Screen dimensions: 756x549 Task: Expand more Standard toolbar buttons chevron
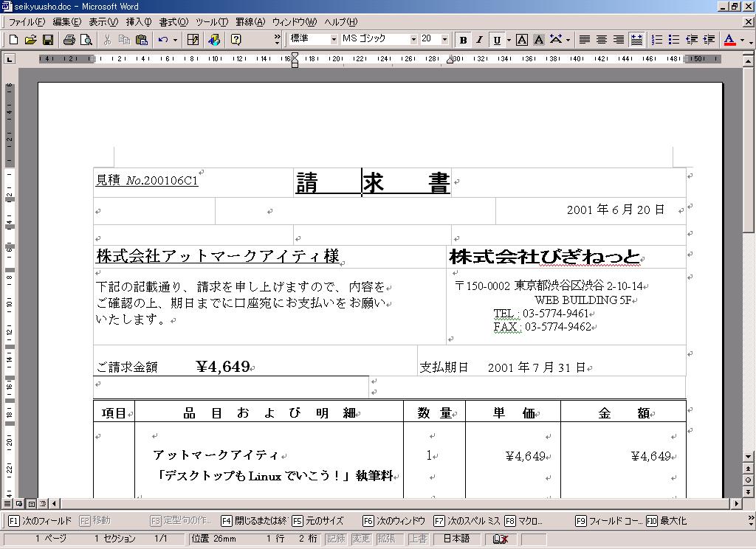click(x=277, y=40)
